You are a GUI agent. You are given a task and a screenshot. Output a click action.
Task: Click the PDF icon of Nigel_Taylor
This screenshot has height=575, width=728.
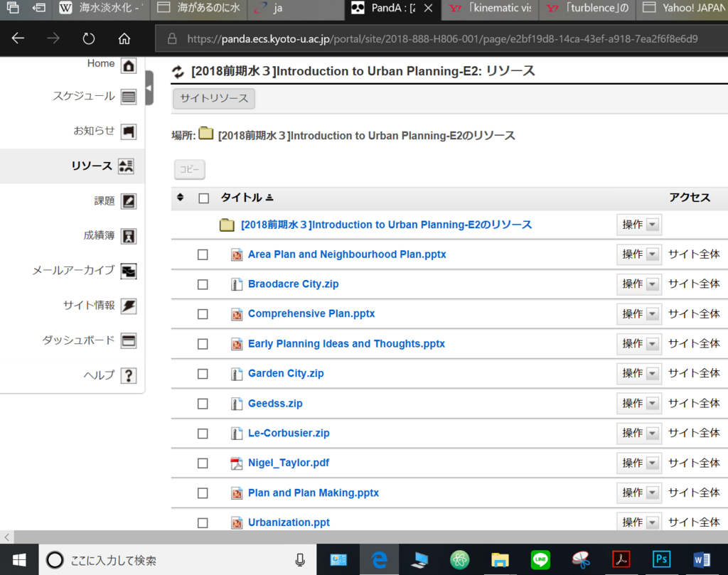click(237, 463)
